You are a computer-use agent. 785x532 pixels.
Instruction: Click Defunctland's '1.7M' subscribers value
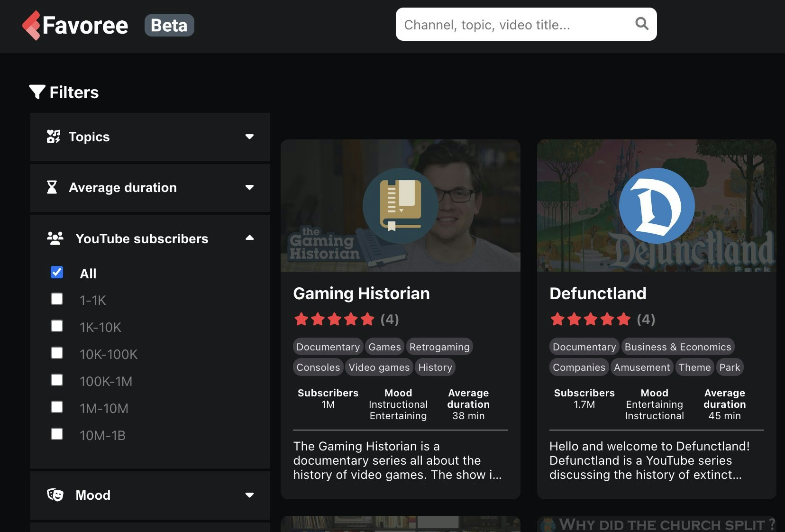584,404
